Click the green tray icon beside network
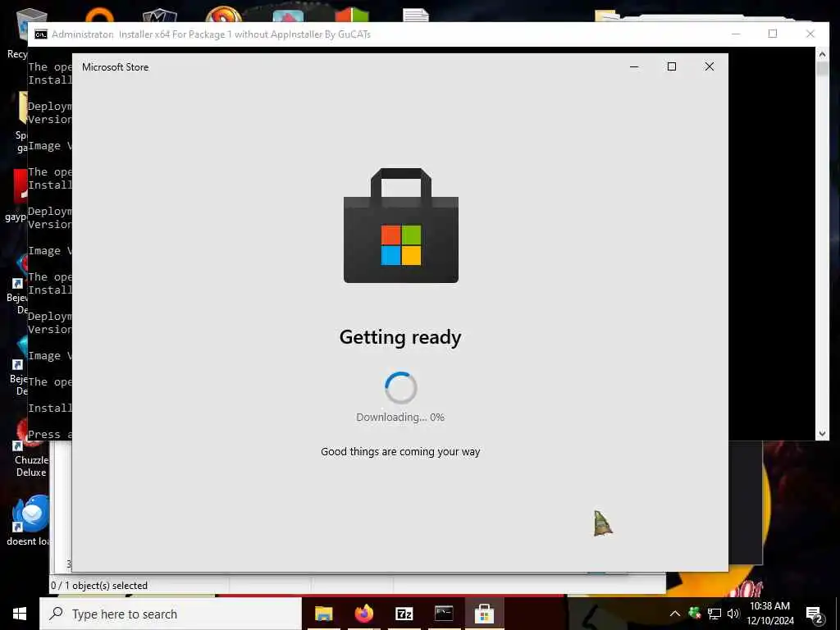 click(x=695, y=613)
